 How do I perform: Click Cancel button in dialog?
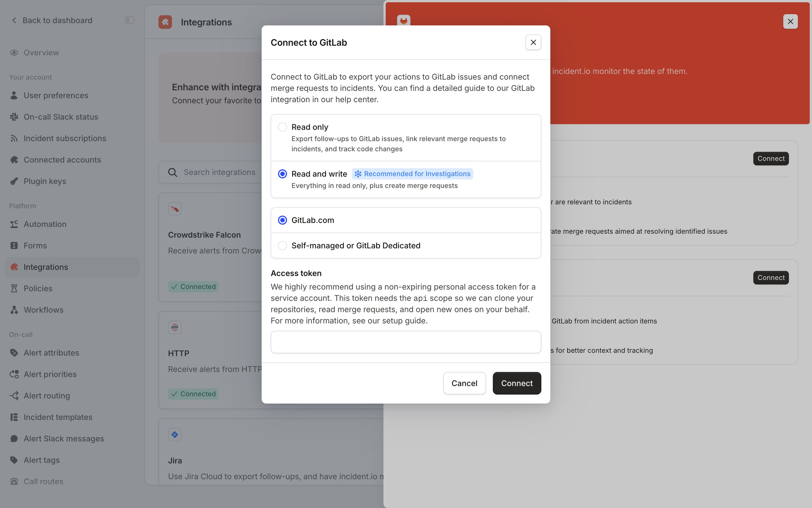[x=464, y=383]
